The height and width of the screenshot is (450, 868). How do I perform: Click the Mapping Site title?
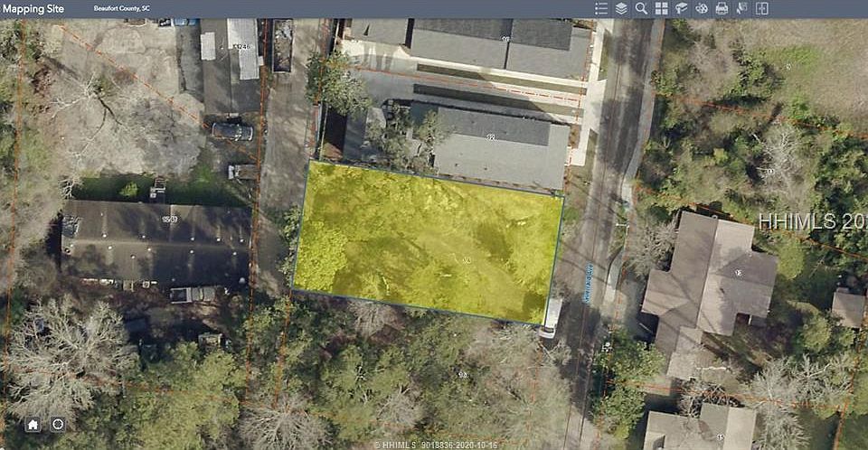coord(40,8)
